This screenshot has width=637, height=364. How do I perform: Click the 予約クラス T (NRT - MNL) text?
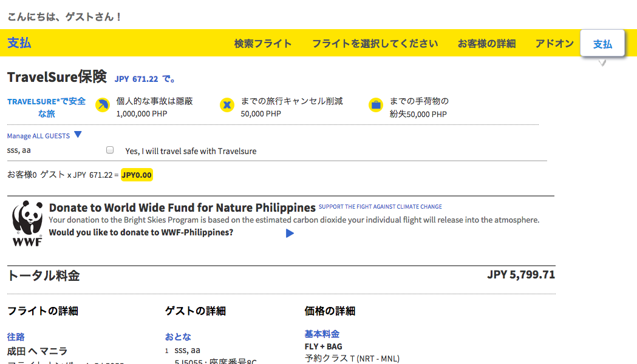(352, 359)
